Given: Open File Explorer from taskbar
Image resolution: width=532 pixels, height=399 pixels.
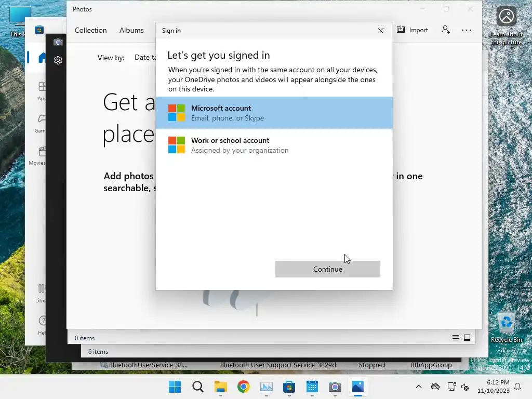Looking at the screenshot, I should tap(220, 387).
